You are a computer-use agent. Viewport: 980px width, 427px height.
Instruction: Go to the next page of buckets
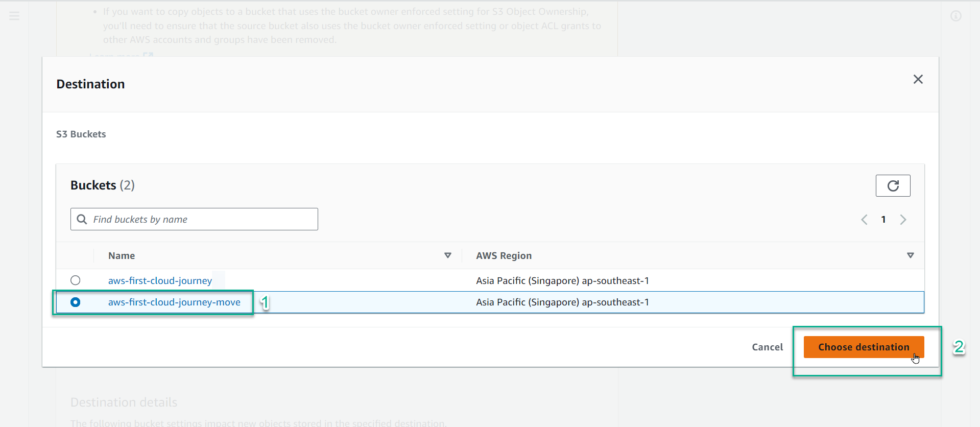pos(903,220)
